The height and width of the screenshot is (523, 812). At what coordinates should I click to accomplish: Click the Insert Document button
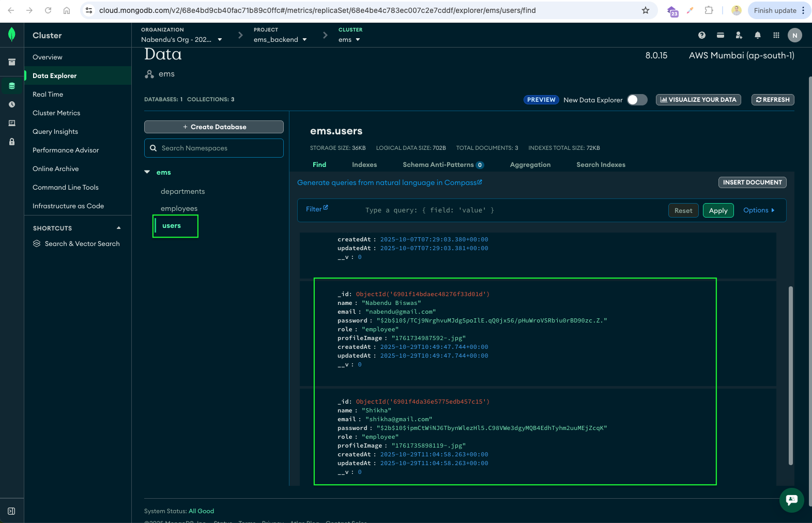[753, 182]
